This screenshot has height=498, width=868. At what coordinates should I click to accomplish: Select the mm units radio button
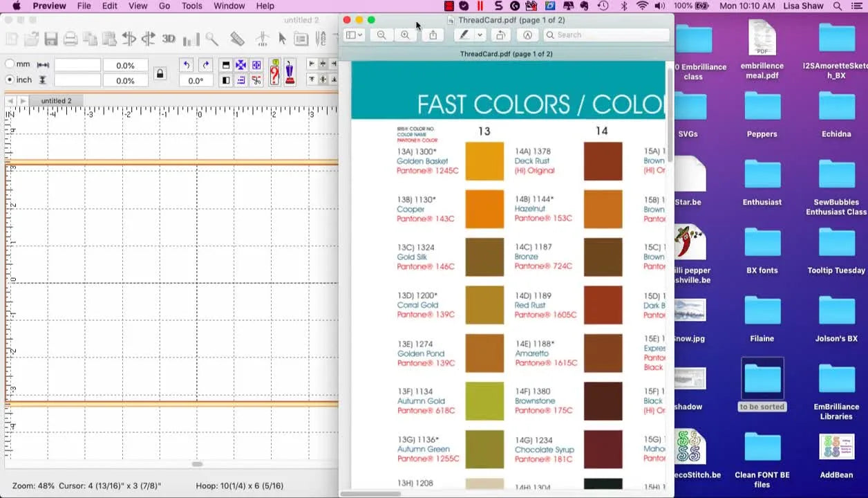pos(10,64)
